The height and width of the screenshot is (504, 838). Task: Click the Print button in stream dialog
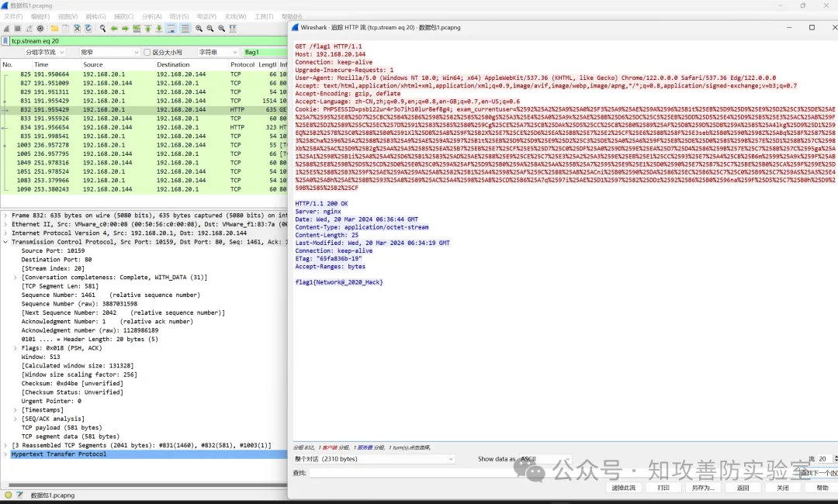click(663, 488)
